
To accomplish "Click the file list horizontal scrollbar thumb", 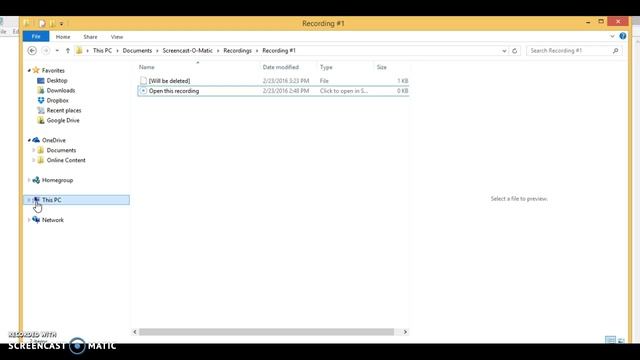I will (x=267, y=332).
